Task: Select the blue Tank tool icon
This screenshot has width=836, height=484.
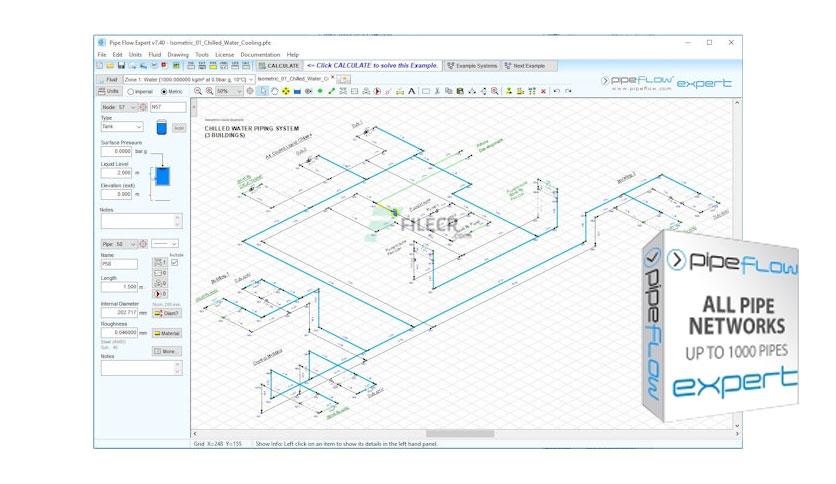Action: [297, 92]
